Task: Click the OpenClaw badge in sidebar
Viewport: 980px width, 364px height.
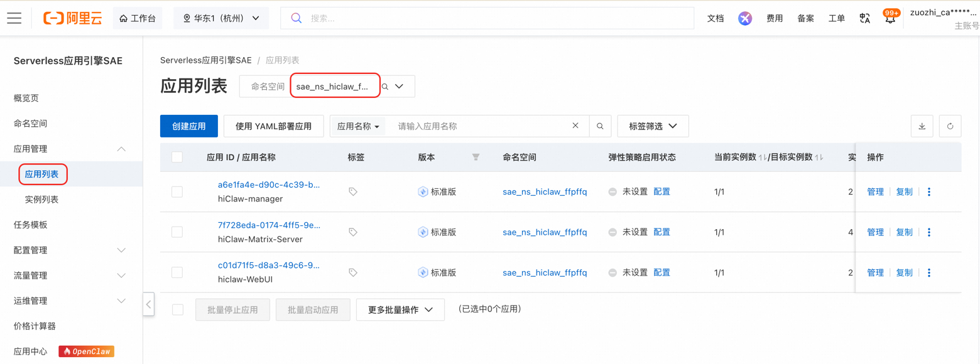Action: (87, 351)
